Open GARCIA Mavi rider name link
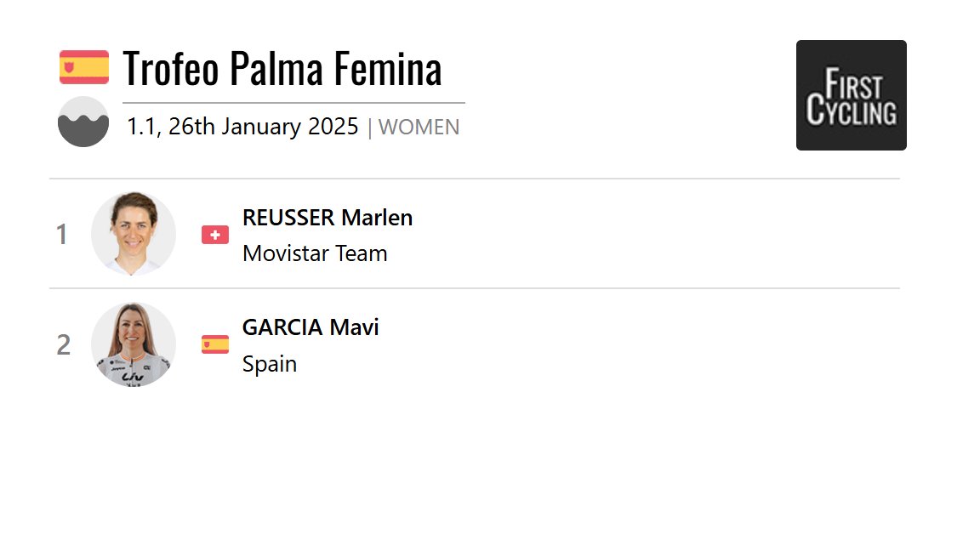The image size is (980, 540). pyautogui.click(x=311, y=327)
